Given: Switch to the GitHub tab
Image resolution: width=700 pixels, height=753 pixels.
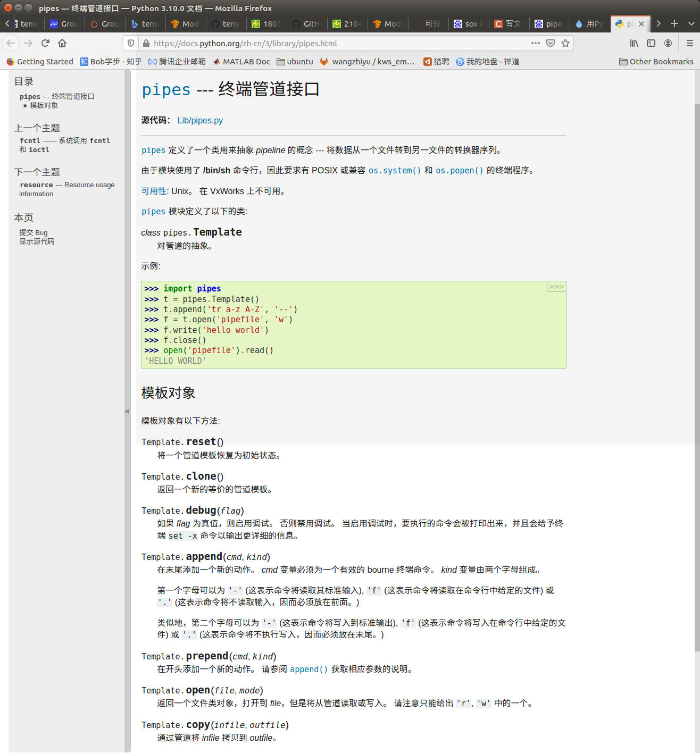Looking at the screenshot, I should [306, 23].
